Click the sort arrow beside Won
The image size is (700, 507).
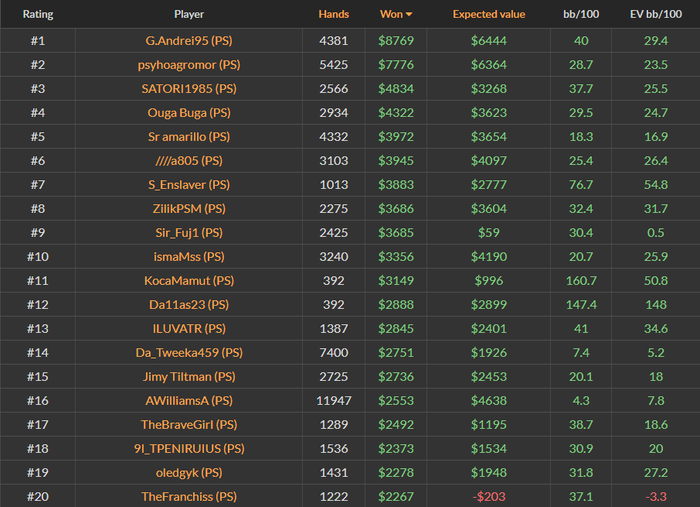[x=408, y=15]
